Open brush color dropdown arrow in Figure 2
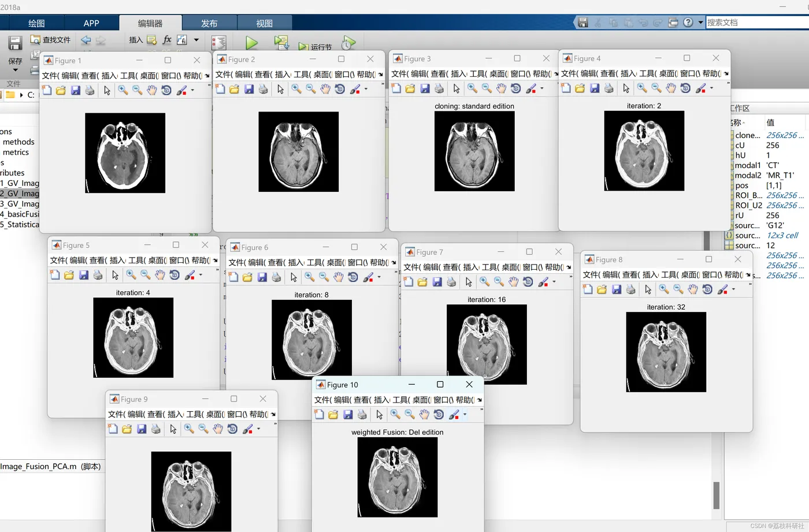Screen dimensions: 809x532 pos(366,89)
